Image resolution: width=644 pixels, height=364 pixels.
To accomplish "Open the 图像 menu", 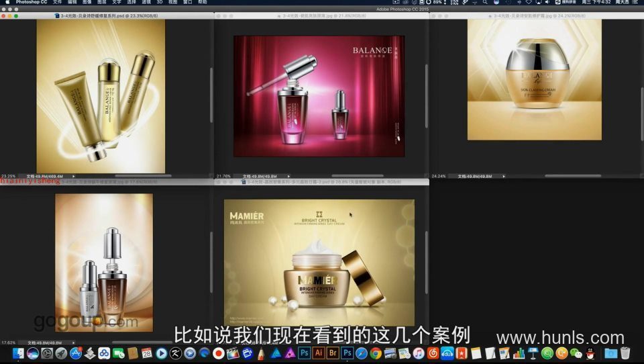I will [x=87, y=2].
